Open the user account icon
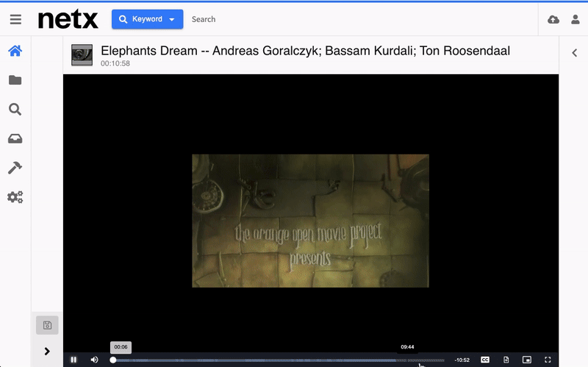The width and height of the screenshot is (588, 367). coord(576,20)
